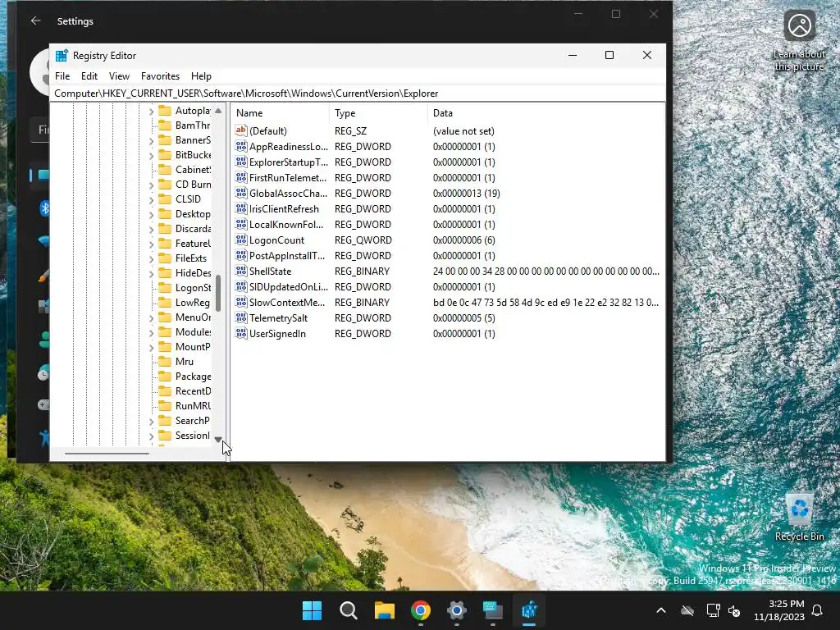Viewport: 840px width, 630px height.
Task: Open the View menu
Action: pos(119,76)
